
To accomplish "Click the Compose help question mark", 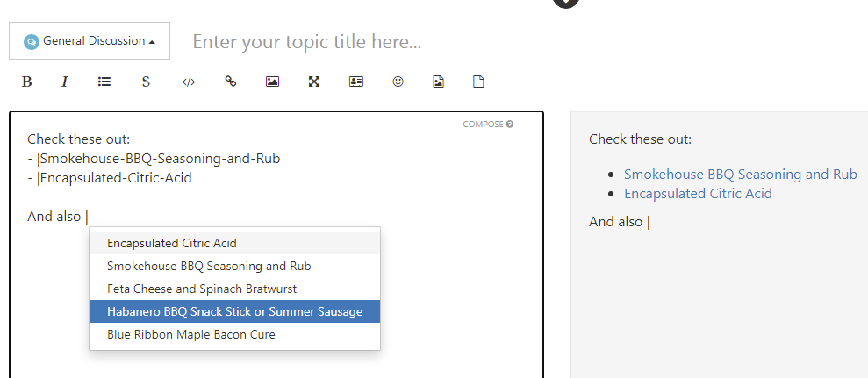I will point(509,124).
